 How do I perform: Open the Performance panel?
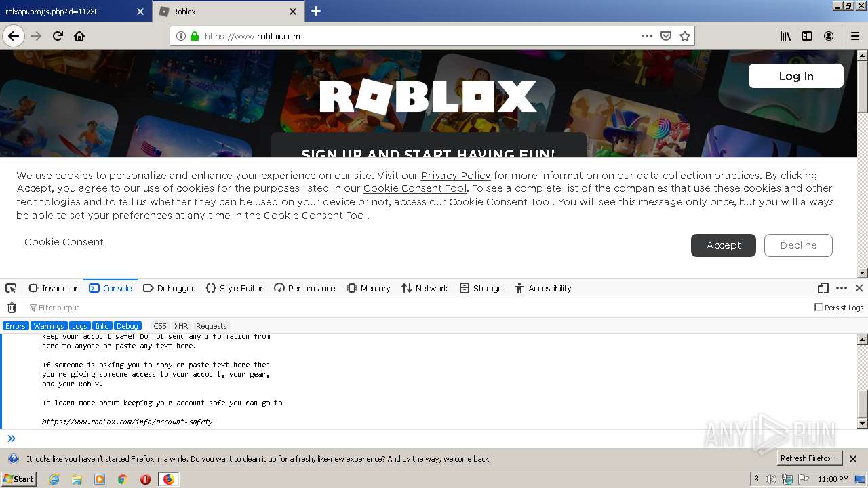(x=304, y=288)
